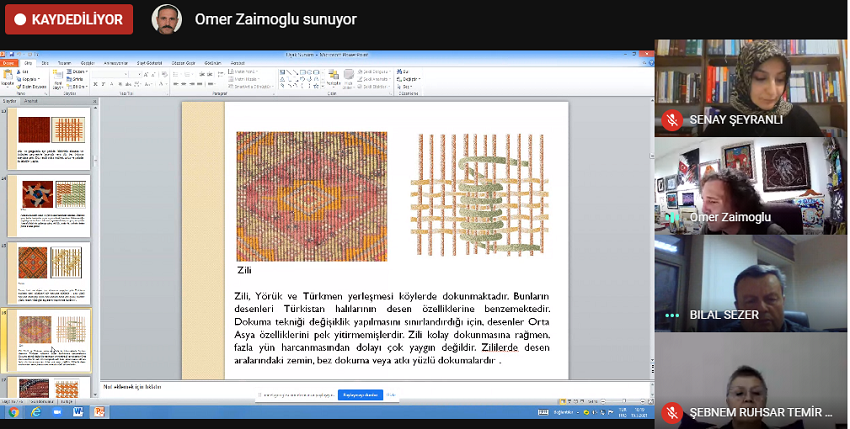Viewport: 850px width, 429px height.
Task: Open the Dosya (File) tab
Action: pos(9,62)
